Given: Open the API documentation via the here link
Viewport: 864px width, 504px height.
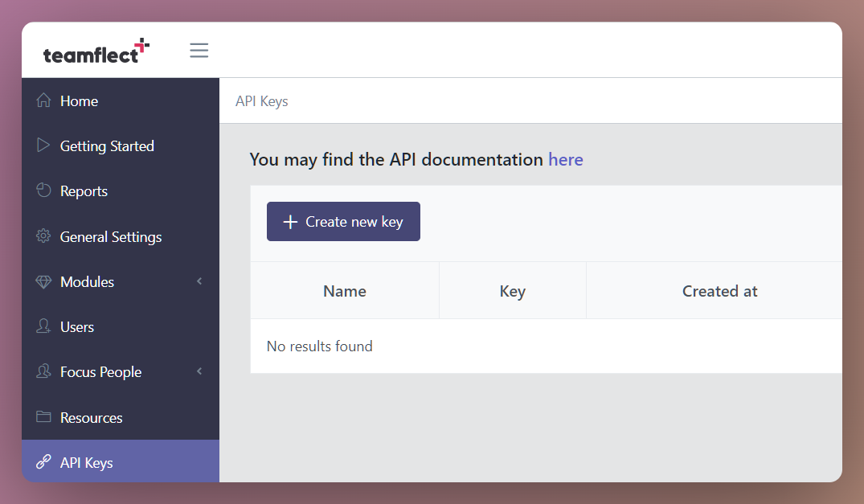Looking at the screenshot, I should [x=566, y=159].
